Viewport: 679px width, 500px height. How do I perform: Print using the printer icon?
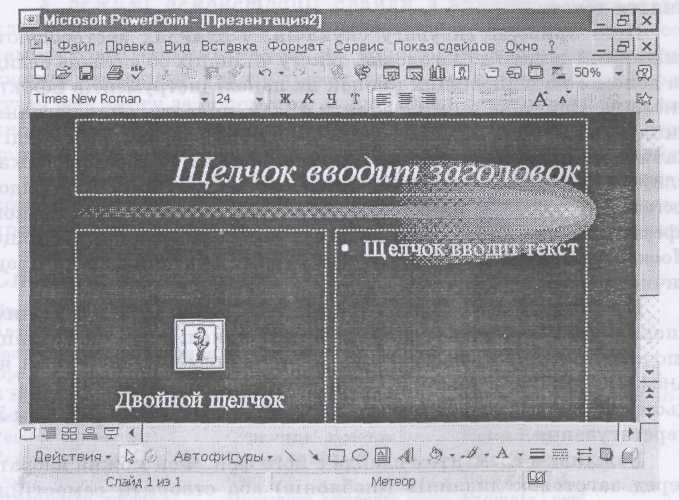(115, 72)
